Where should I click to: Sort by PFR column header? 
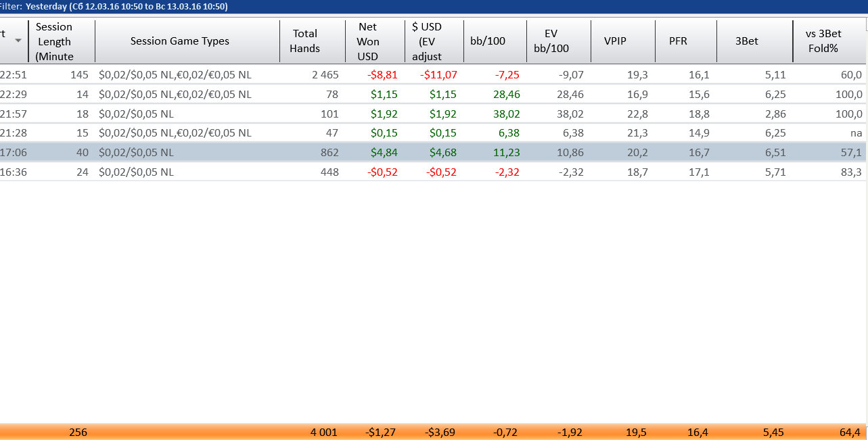(685, 41)
